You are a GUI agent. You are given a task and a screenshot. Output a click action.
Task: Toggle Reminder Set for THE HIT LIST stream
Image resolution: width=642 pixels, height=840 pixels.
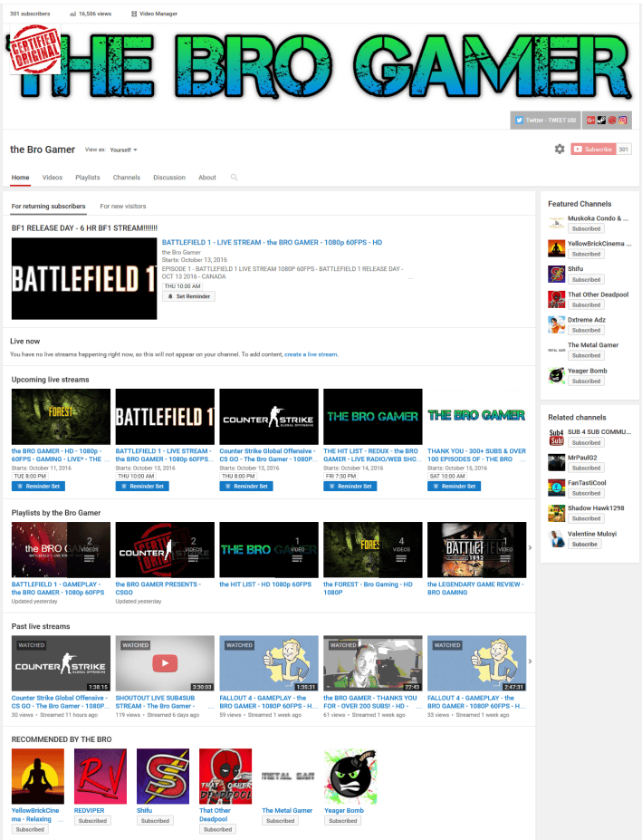350,486
